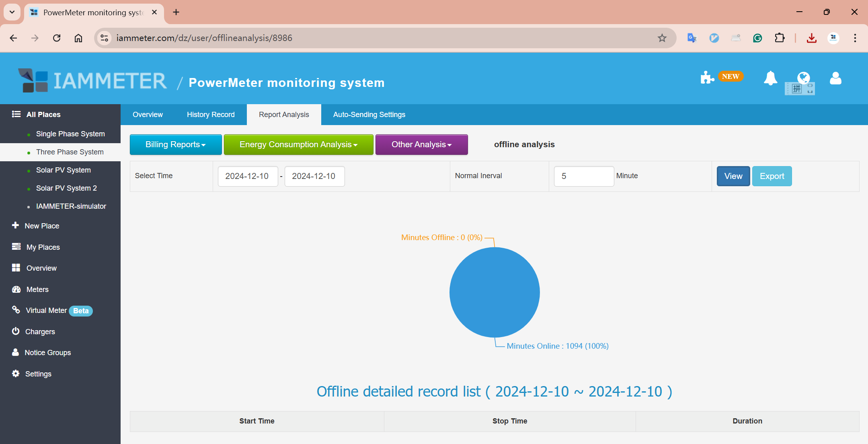The image size is (868, 444).
Task: Click the New Place plus icon
Action: [15, 225]
